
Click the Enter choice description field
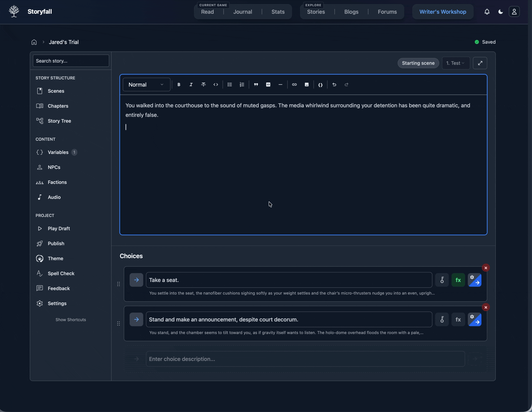point(305,359)
